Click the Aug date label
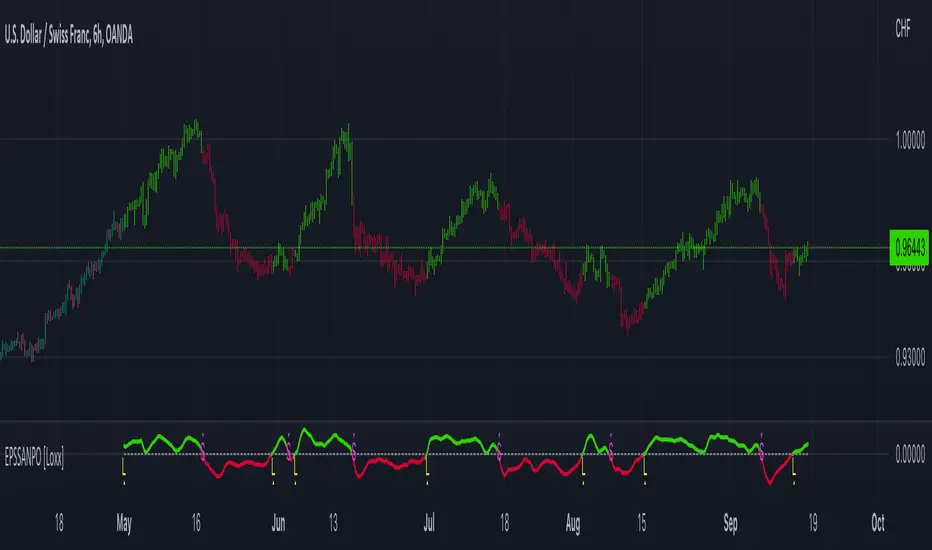 click(x=572, y=524)
